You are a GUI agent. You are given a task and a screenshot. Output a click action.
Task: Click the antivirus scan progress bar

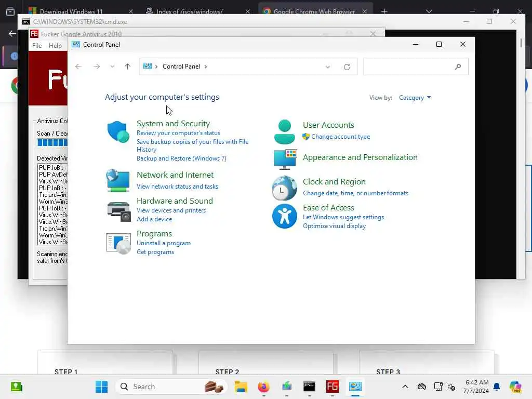point(52,142)
